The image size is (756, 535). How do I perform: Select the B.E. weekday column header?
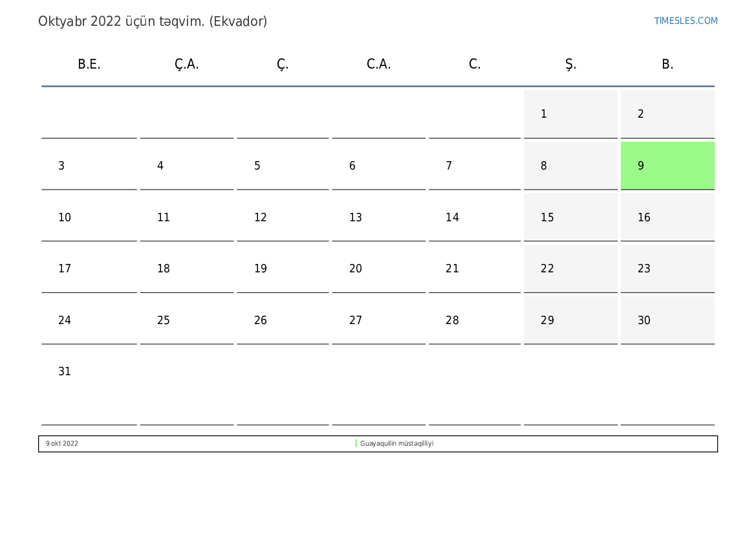89,64
